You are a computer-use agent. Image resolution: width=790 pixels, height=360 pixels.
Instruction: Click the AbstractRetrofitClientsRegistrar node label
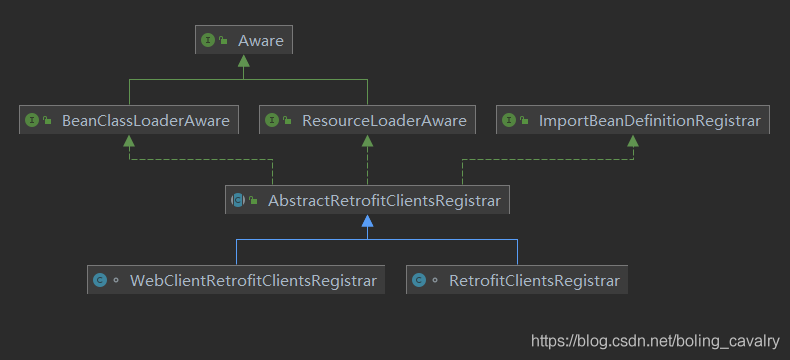click(384, 200)
